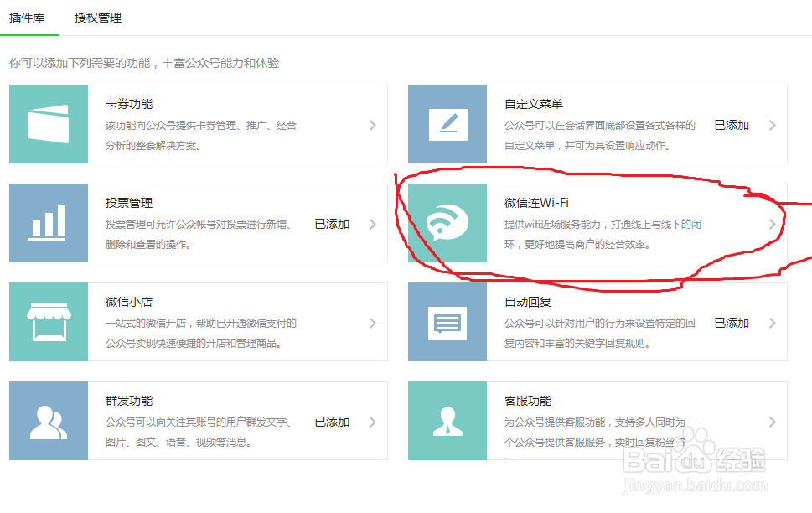
Task: Click the 自动回复 message icon
Action: tap(447, 322)
